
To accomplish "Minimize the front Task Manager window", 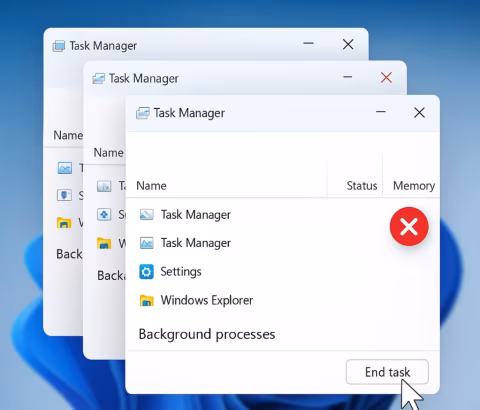I will [381, 112].
